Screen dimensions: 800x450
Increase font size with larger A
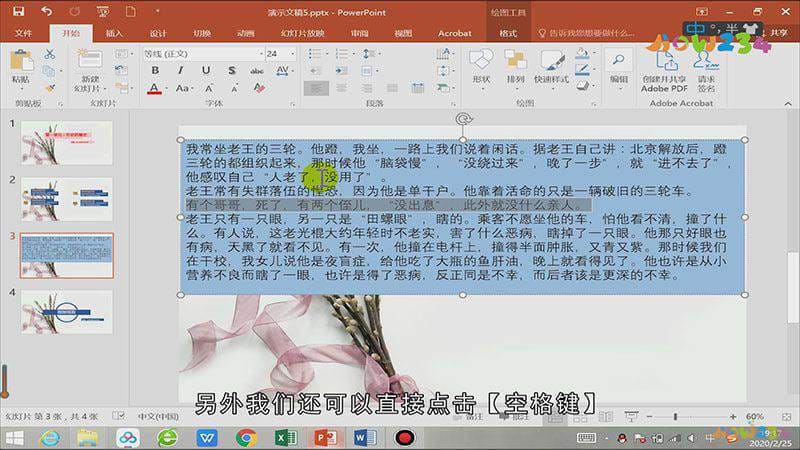point(209,89)
